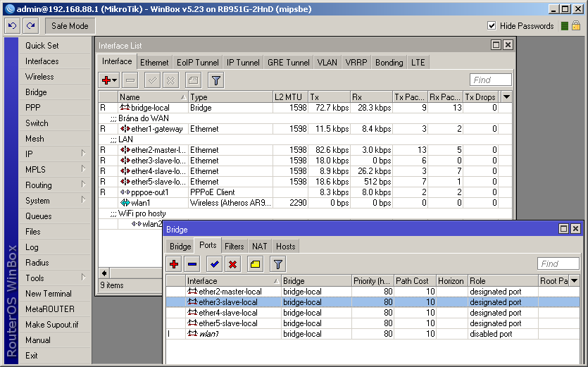The image size is (588, 367).
Task: Click the Find field in Interface List
Action: click(491, 80)
